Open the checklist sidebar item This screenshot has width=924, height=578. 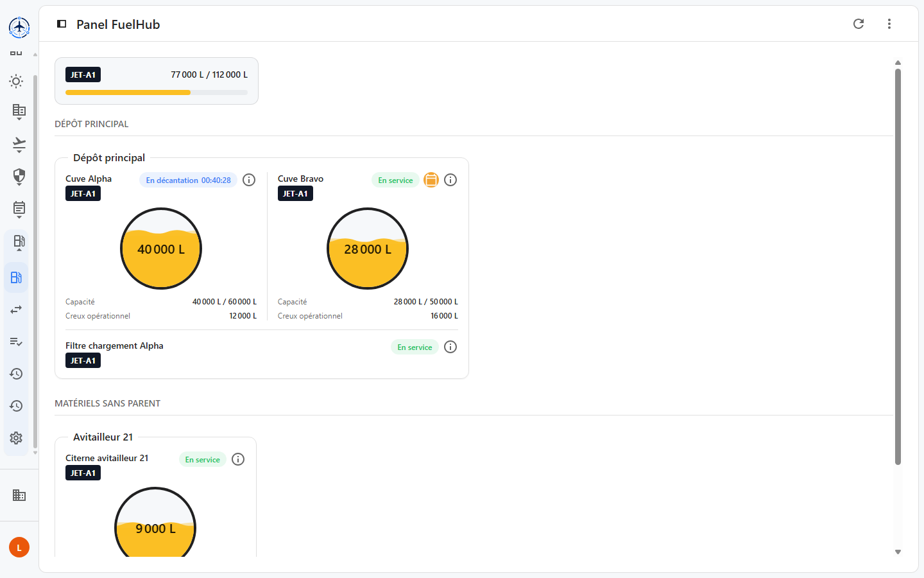click(x=16, y=342)
